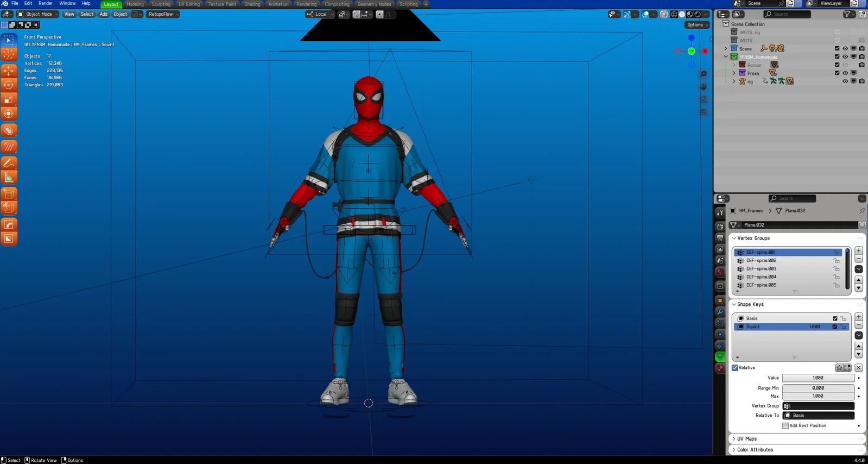Hide YFNSM_Homemade collection with eye icon

(845, 57)
